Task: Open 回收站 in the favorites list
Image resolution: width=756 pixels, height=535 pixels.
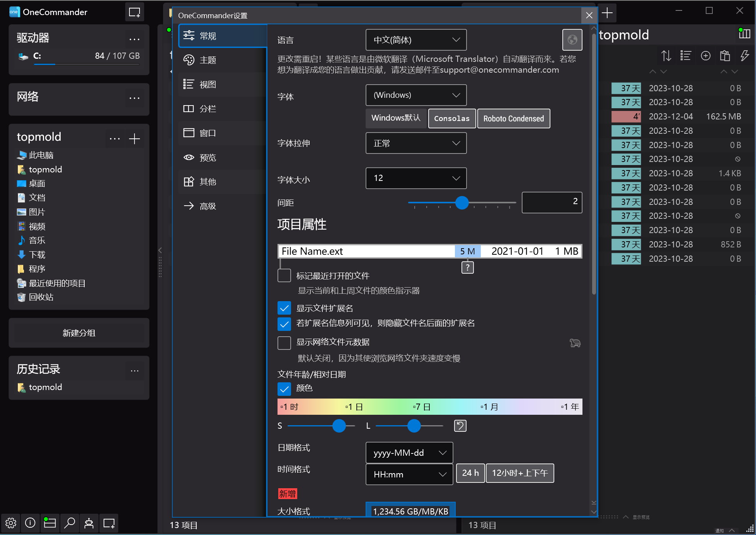Action: tap(41, 297)
